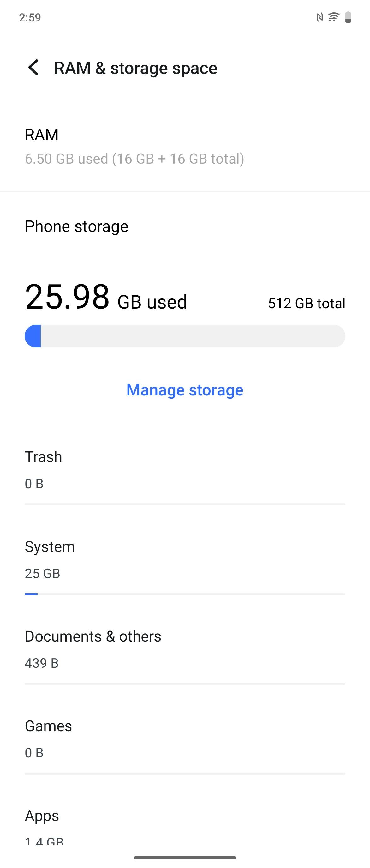Tap the bottom navigation gesture handle
The height and width of the screenshot is (868, 370).
pyautogui.click(x=185, y=858)
